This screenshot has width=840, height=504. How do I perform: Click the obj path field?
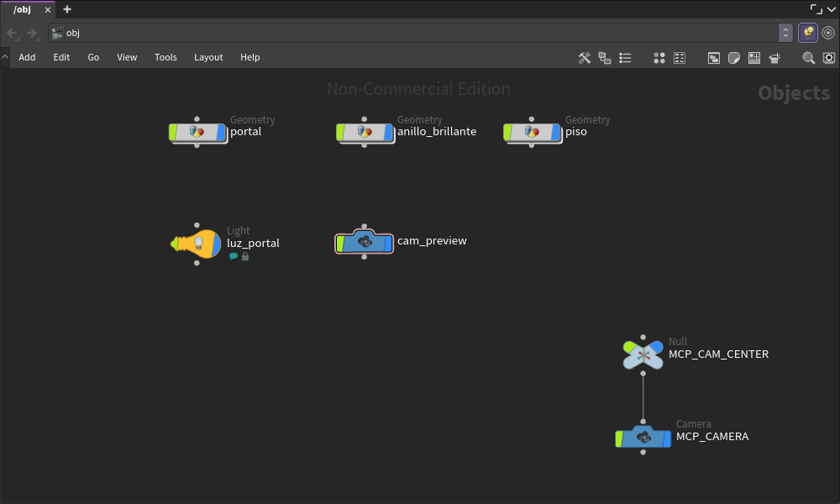point(413,33)
